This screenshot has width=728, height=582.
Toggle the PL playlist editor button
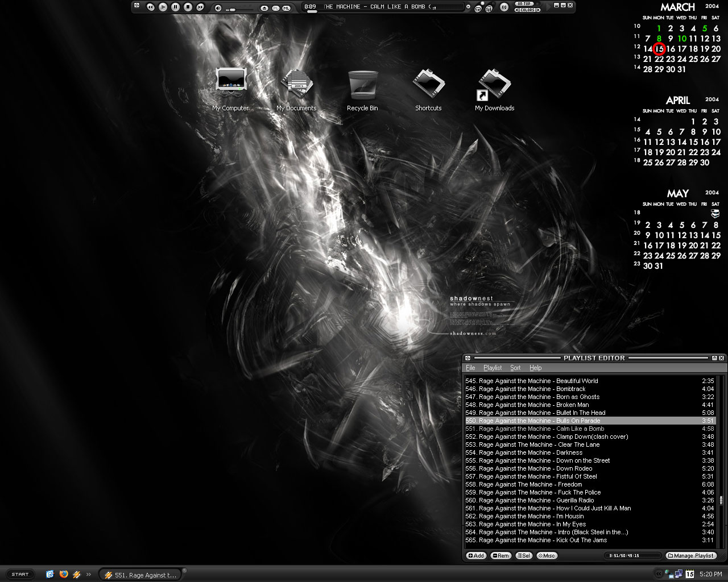[x=275, y=8]
